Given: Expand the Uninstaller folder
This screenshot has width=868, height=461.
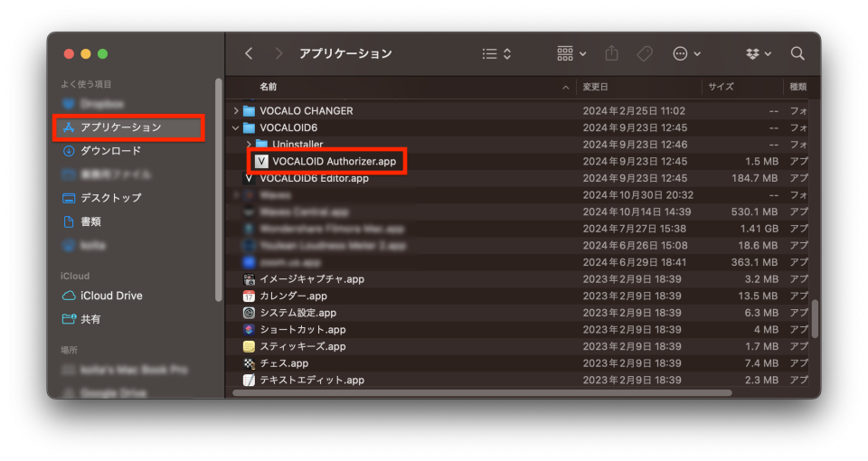Looking at the screenshot, I should click(x=249, y=145).
